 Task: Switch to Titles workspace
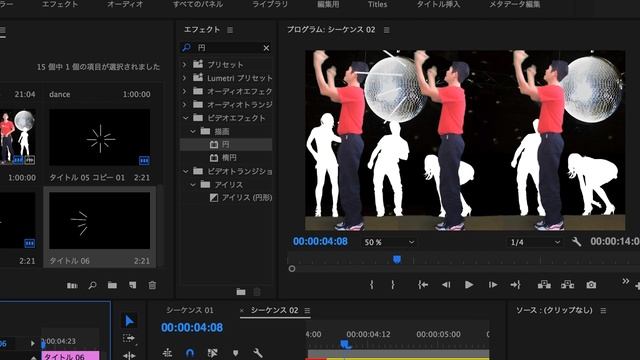pyautogui.click(x=378, y=4)
